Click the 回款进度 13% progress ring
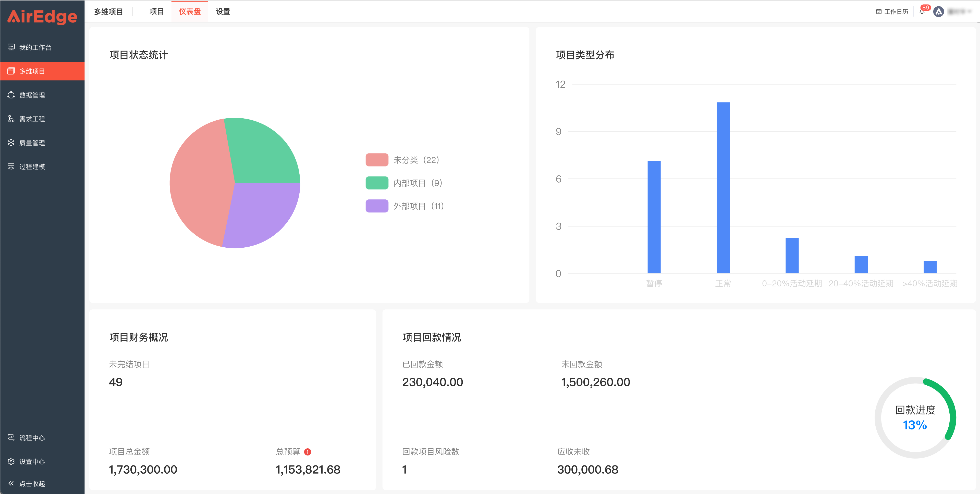The image size is (980, 494). (915, 417)
